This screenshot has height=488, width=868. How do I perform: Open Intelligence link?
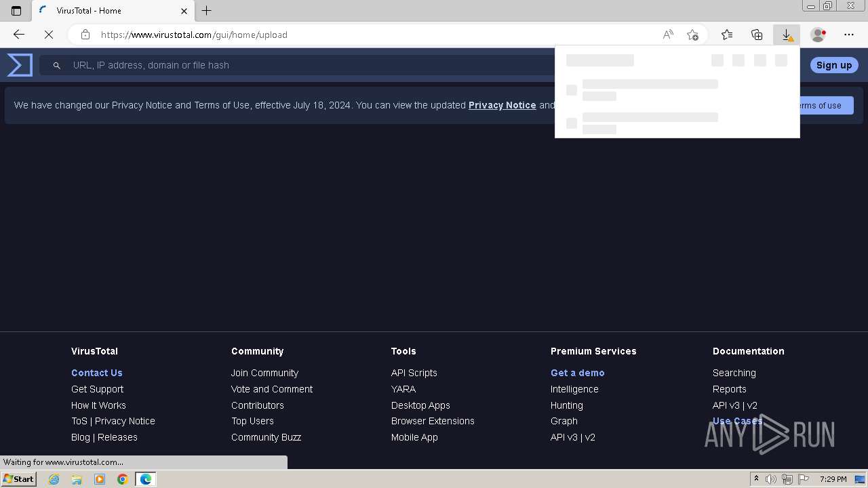coord(574,389)
